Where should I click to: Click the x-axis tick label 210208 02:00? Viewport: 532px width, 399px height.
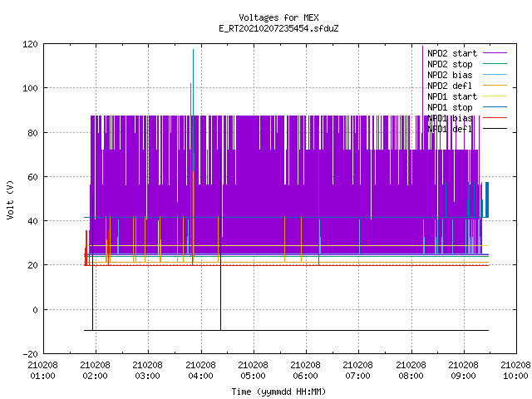coord(96,371)
